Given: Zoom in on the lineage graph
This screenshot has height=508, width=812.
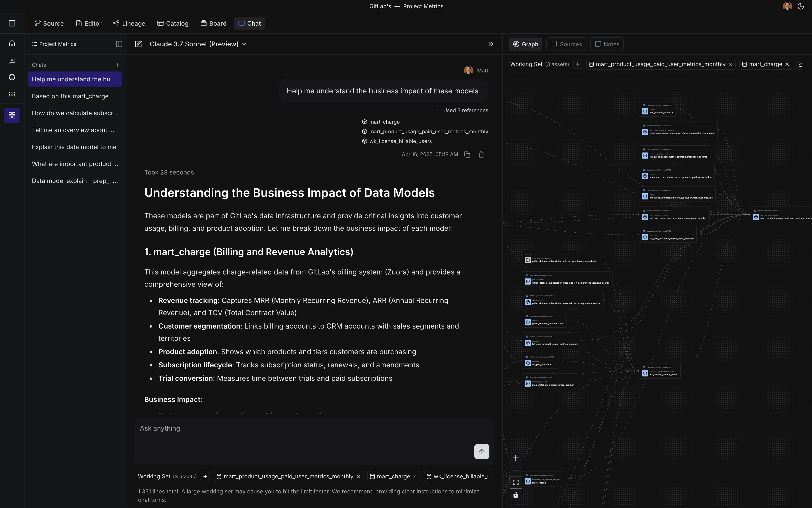Looking at the screenshot, I should click(516, 458).
